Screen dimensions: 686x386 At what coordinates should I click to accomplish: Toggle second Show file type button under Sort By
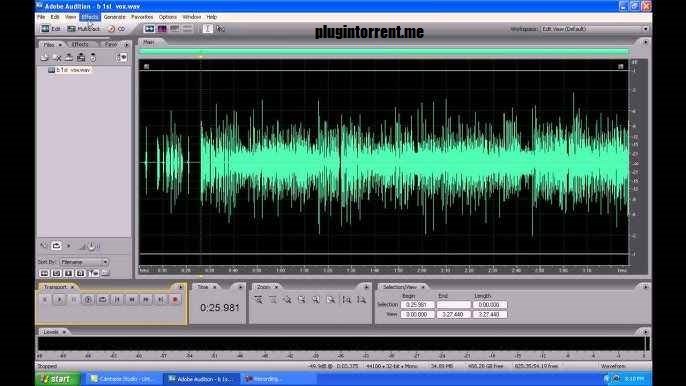(56, 274)
